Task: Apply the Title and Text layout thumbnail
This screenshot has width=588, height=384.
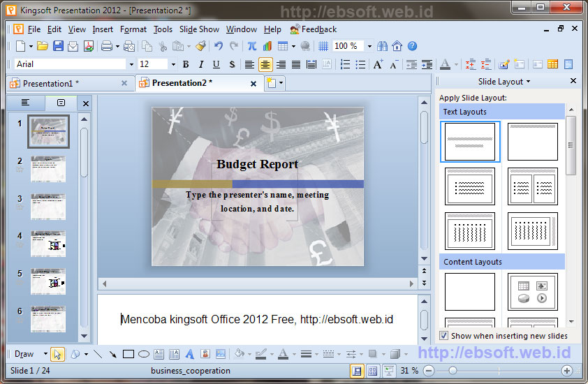Action: coord(470,186)
